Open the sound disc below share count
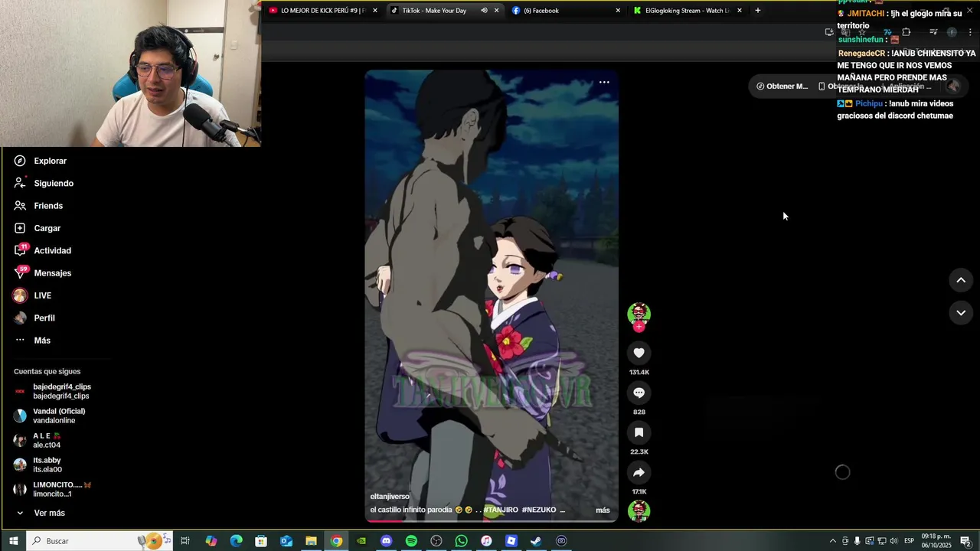The image size is (980, 551). click(x=639, y=510)
